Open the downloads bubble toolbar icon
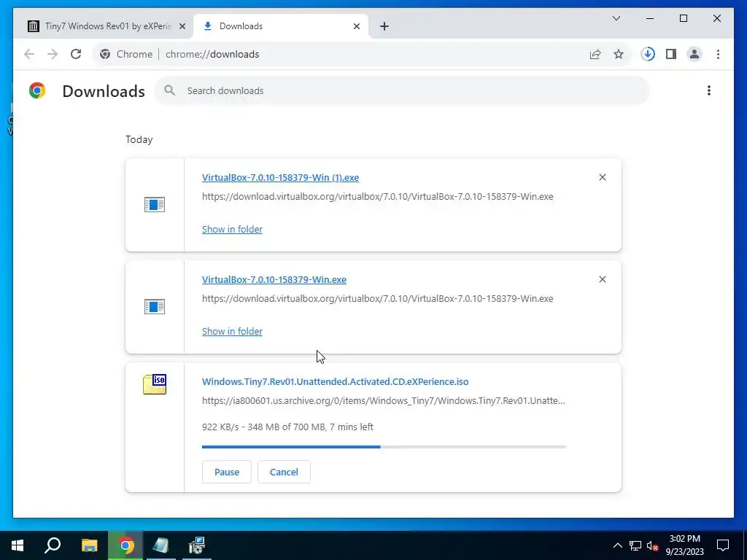Viewport: 747px width, 560px height. coord(648,54)
